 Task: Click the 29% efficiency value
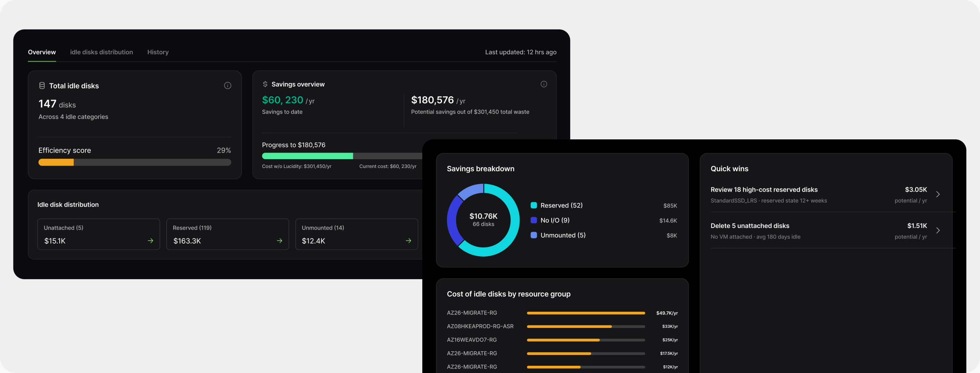coord(224,150)
